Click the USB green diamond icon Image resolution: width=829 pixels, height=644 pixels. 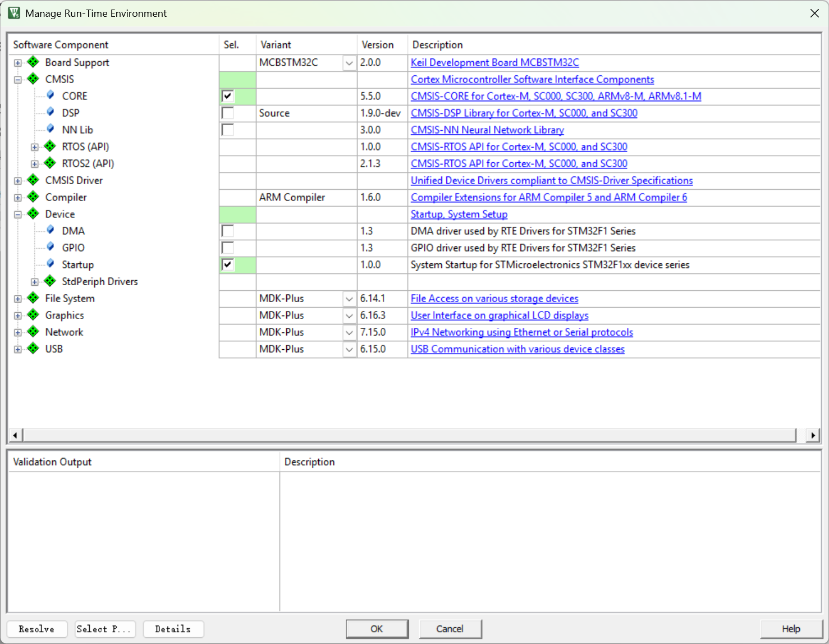pos(34,348)
